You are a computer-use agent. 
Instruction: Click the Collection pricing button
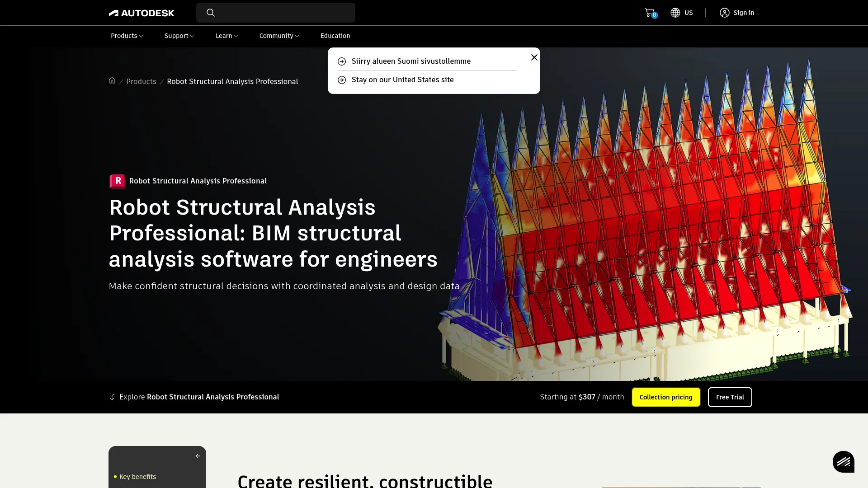pyautogui.click(x=666, y=397)
